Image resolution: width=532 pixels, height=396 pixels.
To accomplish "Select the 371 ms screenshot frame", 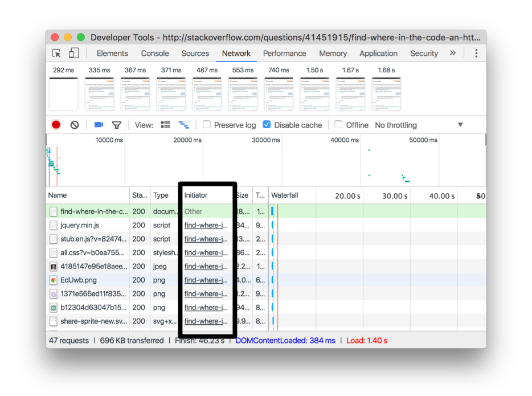I will pyautogui.click(x=171, y=94).
